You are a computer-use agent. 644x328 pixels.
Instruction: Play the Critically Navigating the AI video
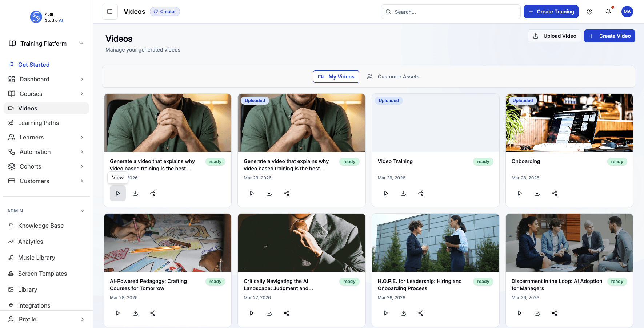tap(252, 313)
